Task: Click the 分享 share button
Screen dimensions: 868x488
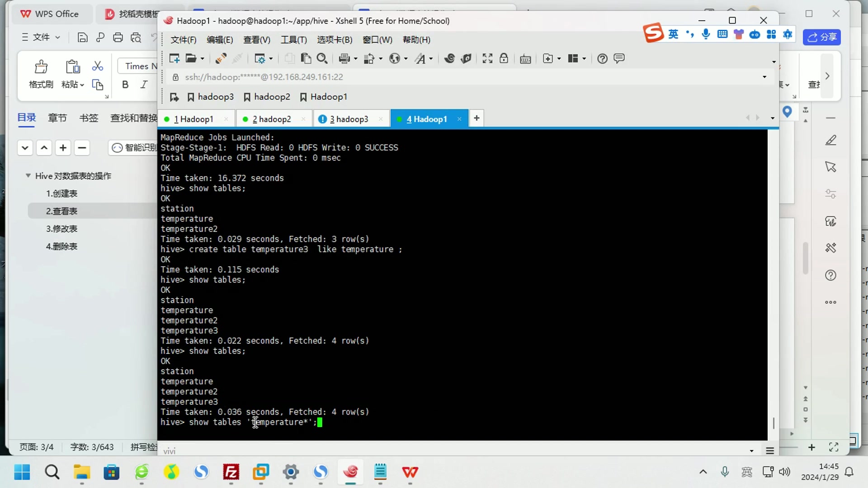Action: 821,37
